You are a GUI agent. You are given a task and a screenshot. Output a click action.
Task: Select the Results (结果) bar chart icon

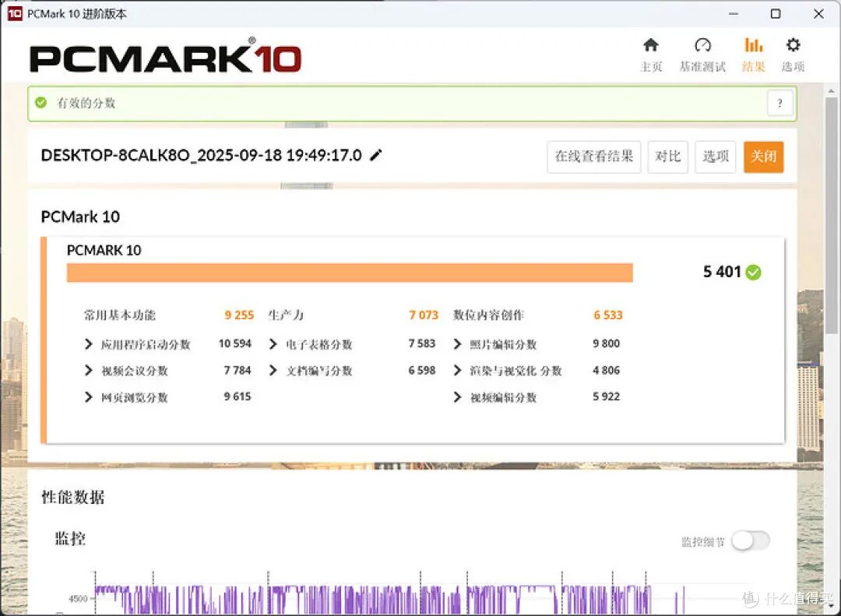pos(753,45)
